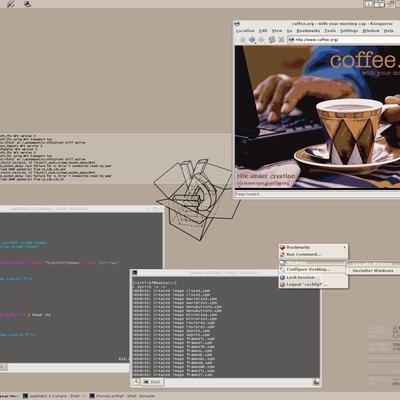Image resolution: width=400 pixels, height=400 pixels.
Task: Click Konqueror Forward arrow icon
Action: 262,40
